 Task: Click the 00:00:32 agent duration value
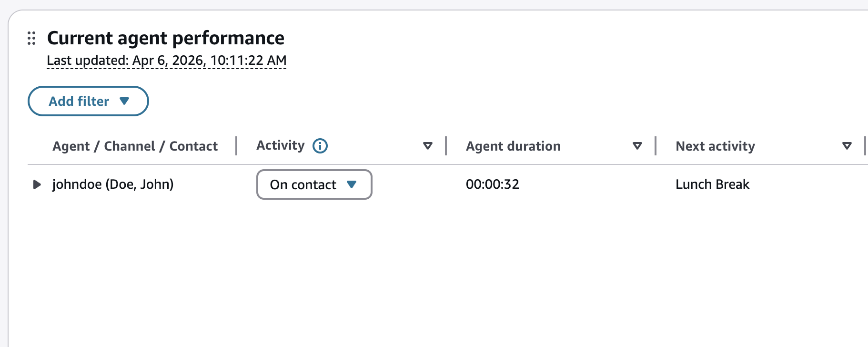(493, 184)
